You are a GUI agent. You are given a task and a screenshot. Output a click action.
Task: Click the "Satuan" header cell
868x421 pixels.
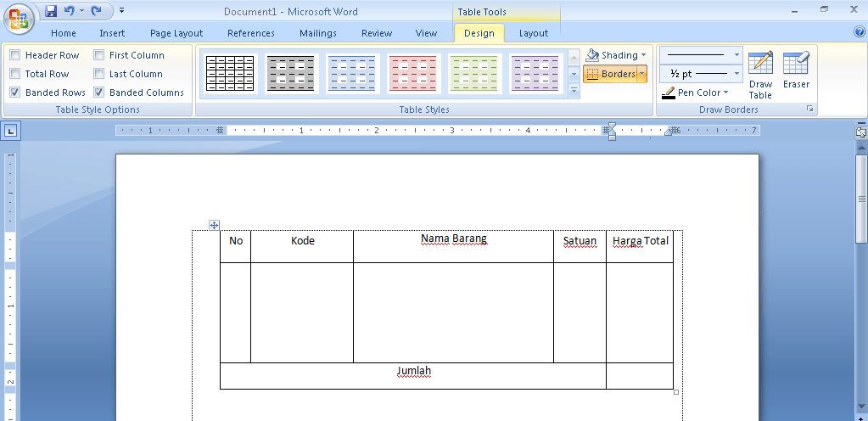[x=580, y=246]
